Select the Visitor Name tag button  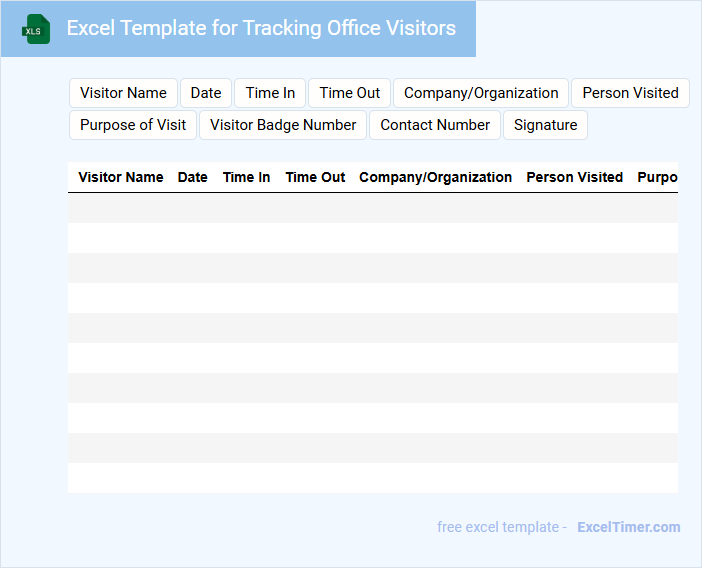[x=123, y=93]
